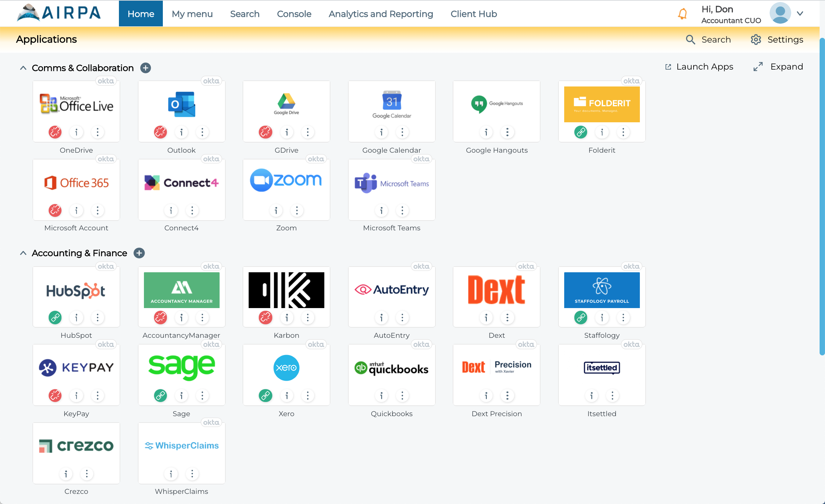Open info for GDrive

287,132
